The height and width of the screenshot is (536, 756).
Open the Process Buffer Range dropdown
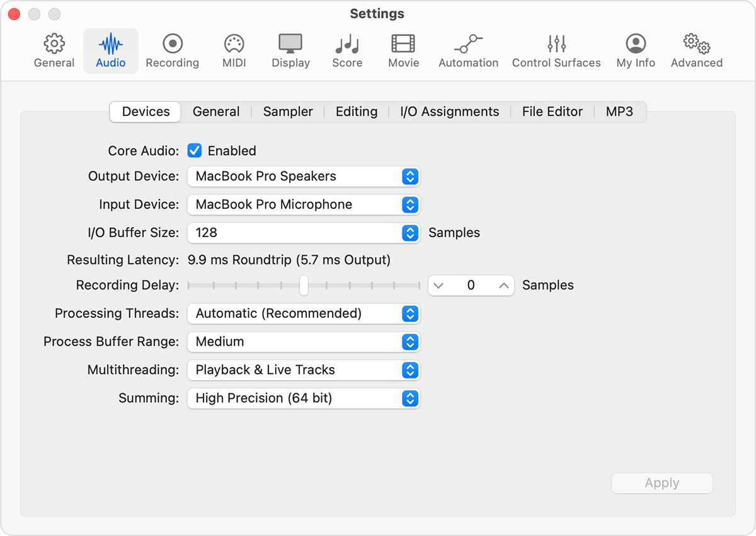304,342
